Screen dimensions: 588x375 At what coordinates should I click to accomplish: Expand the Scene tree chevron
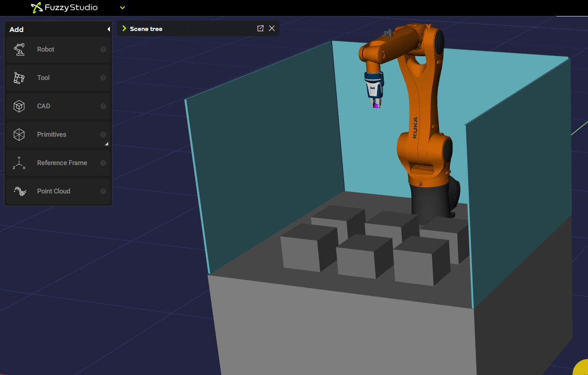(124, 28)
